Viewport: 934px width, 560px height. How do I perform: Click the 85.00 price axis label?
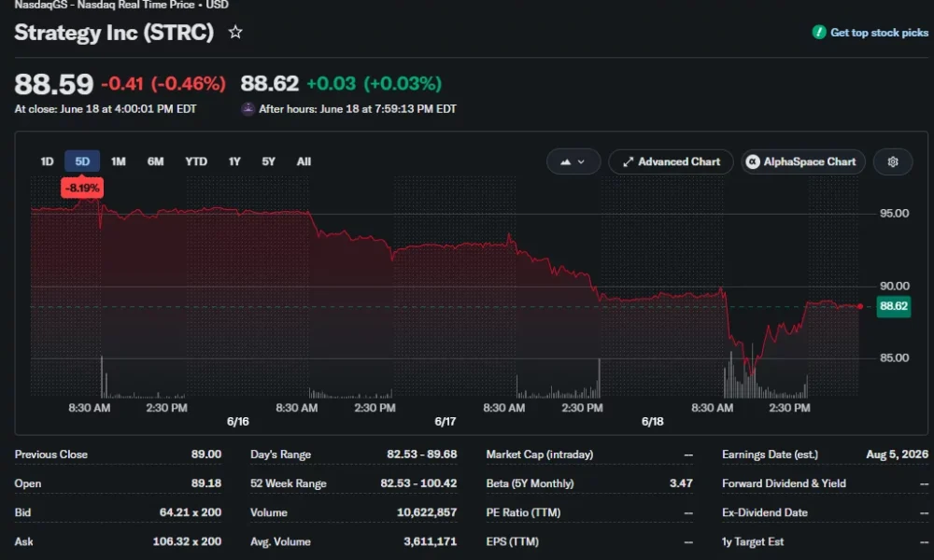coord(894,358)
